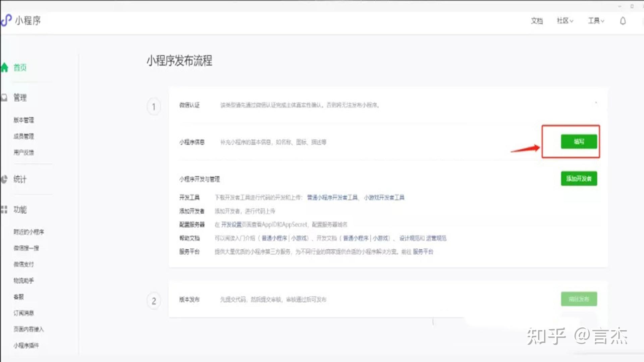Image resolution: width=644 pixels, height=362 pixels.
Task: Click the circled step 2 indicator
Action: [154, 300]
